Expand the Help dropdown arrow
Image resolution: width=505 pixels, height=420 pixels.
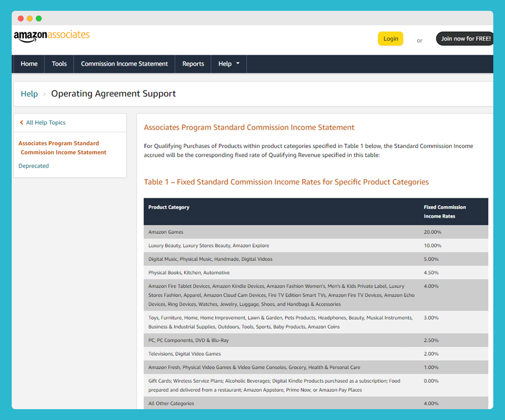238,63
